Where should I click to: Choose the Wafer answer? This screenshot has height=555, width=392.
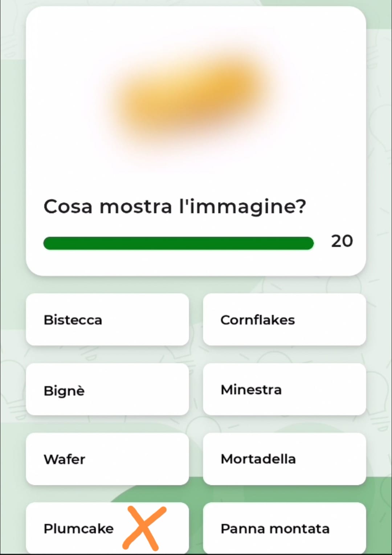pyautogui.click(x=107, y=459)
